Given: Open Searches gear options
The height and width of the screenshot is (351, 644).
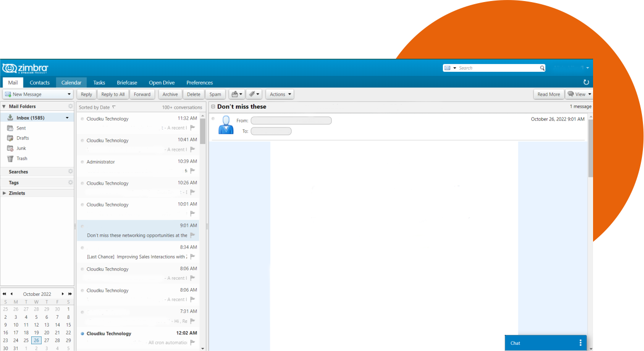Looking at the screenshot, I should point(71,171).
